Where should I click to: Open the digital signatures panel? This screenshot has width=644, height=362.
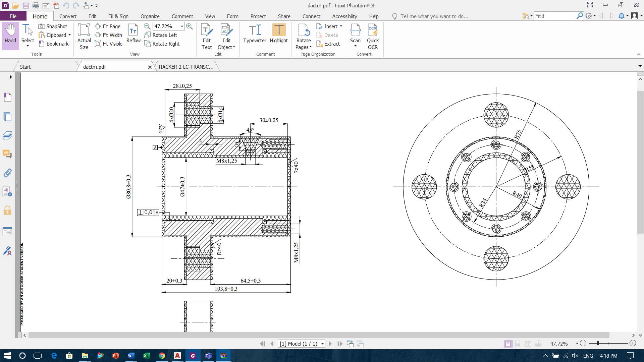point(7,250)
